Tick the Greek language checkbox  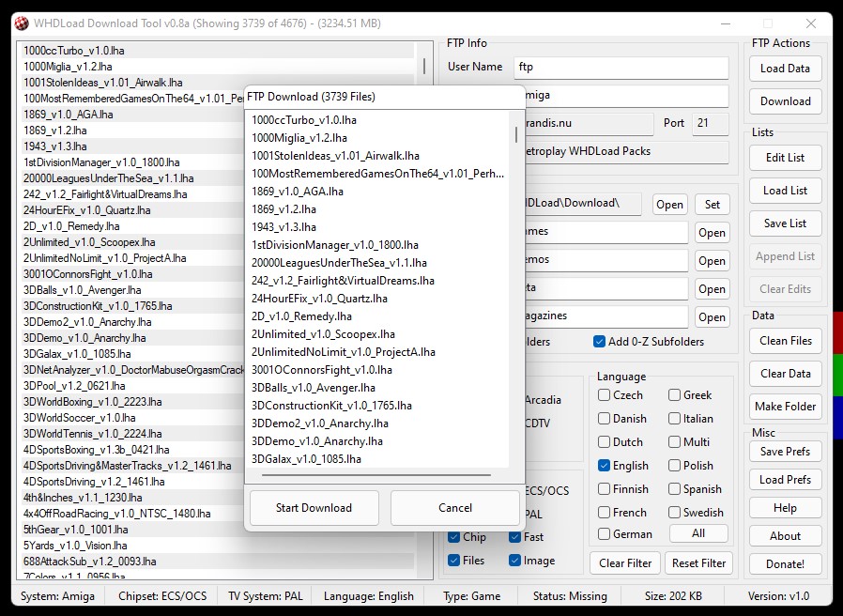coord(674,395)
